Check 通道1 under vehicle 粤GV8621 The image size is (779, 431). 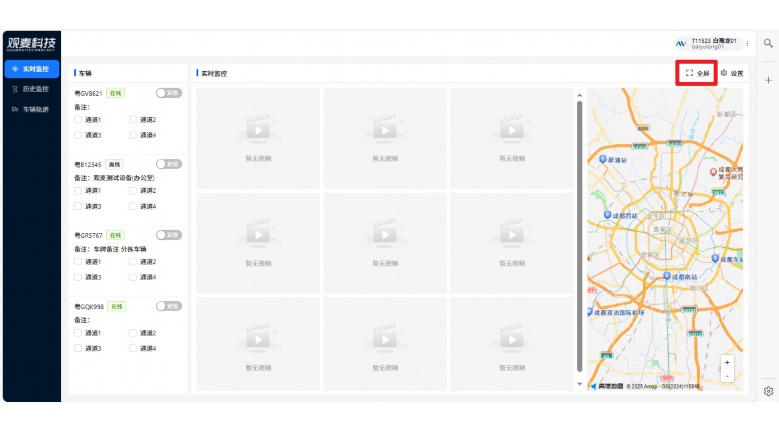[78, 120]
